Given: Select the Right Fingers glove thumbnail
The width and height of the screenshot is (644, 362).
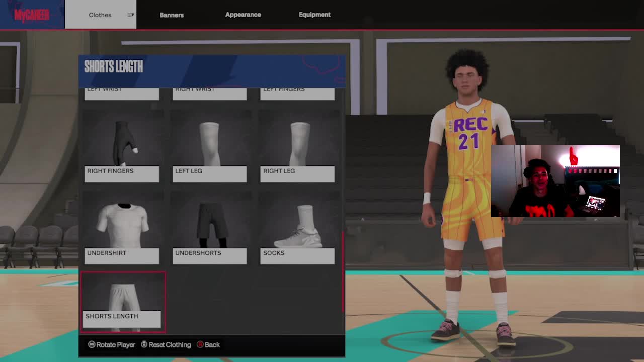Looking at the screenshot, I should pyautogui.click(x=122, y=139).
